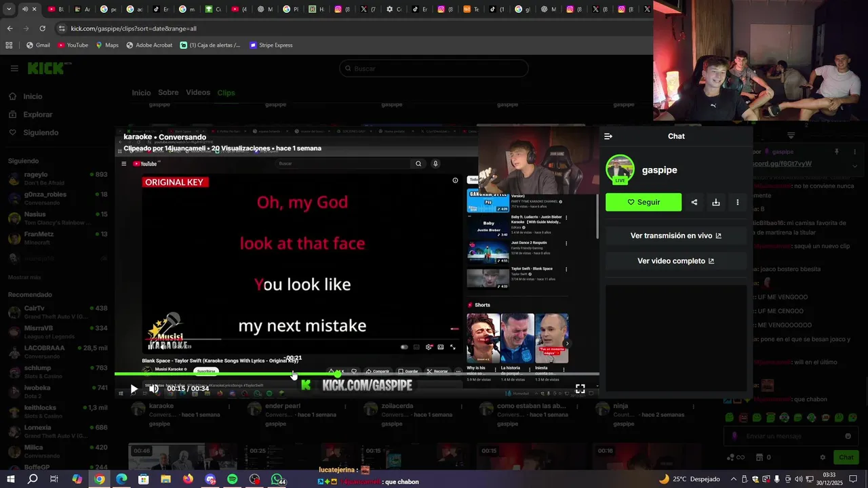
Task: Open Firefox from the taskbar
Action: pos(188,479)
